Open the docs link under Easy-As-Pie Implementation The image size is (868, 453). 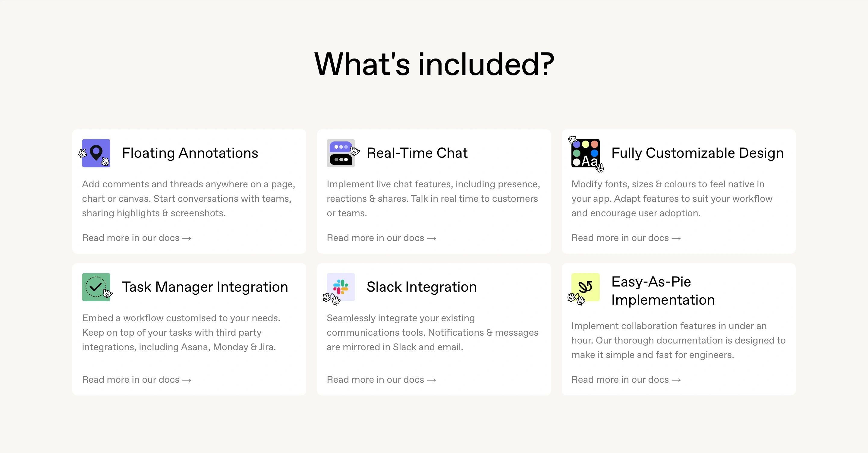pyautogui.click(x=626, y=379)
